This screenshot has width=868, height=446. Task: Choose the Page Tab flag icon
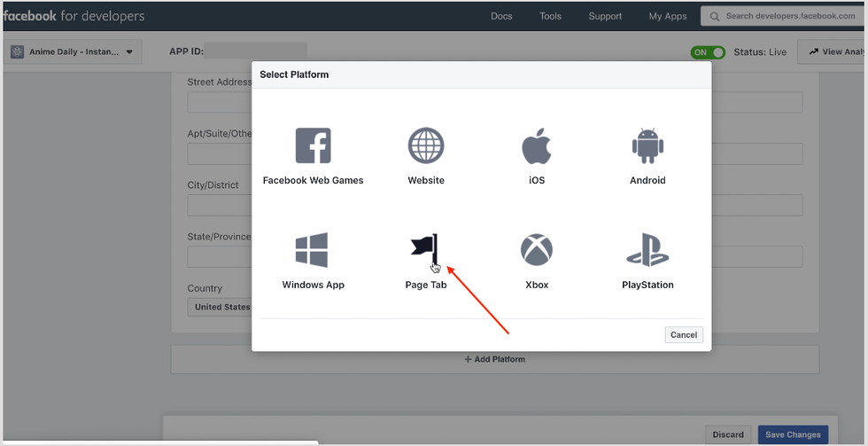pos(425,251)
